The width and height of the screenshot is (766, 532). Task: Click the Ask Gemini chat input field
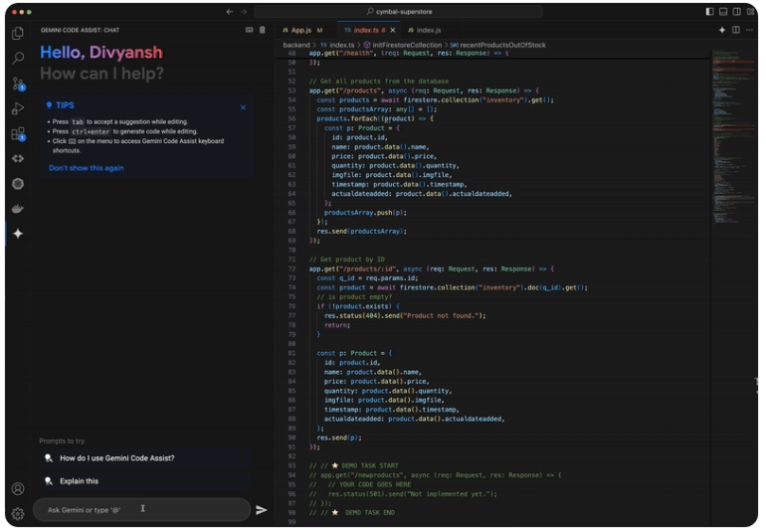(139, 510)
